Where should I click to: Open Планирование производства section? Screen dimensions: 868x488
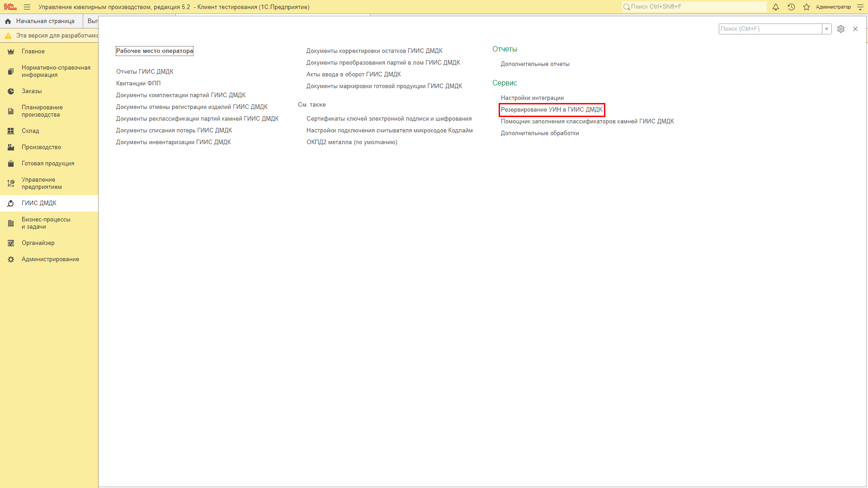[x=42, y=111]
